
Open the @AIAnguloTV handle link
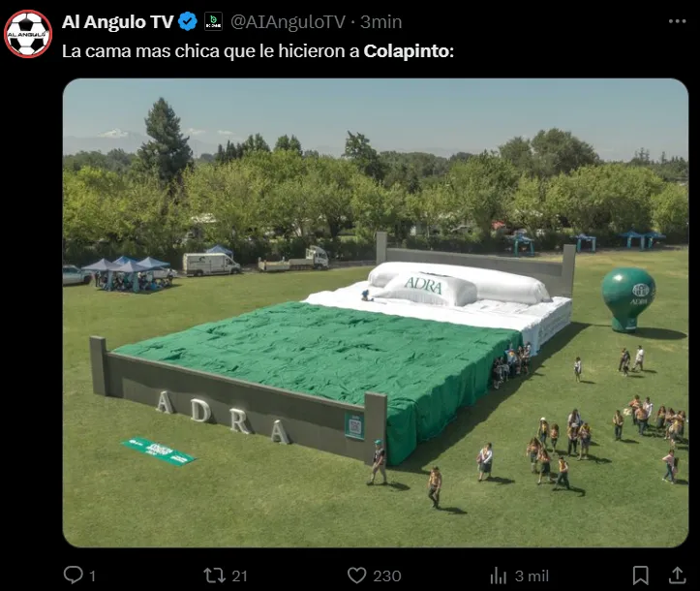click(x=288, y=22)
